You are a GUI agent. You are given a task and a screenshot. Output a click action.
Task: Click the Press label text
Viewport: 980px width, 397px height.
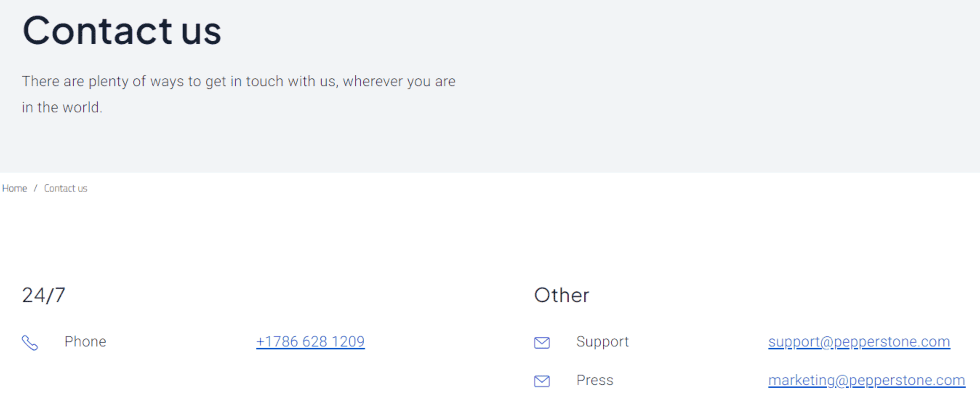[x=595, y=380]
